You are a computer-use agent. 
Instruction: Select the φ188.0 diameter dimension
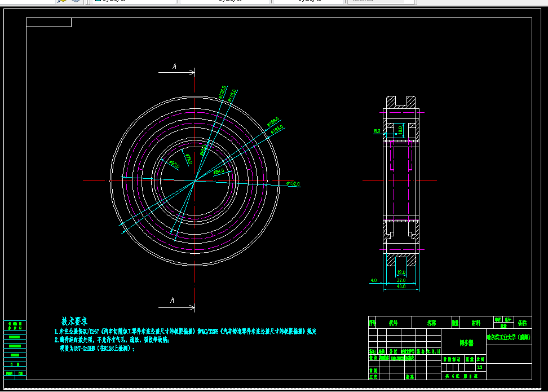pyautogui.click(x=273, y=122)
